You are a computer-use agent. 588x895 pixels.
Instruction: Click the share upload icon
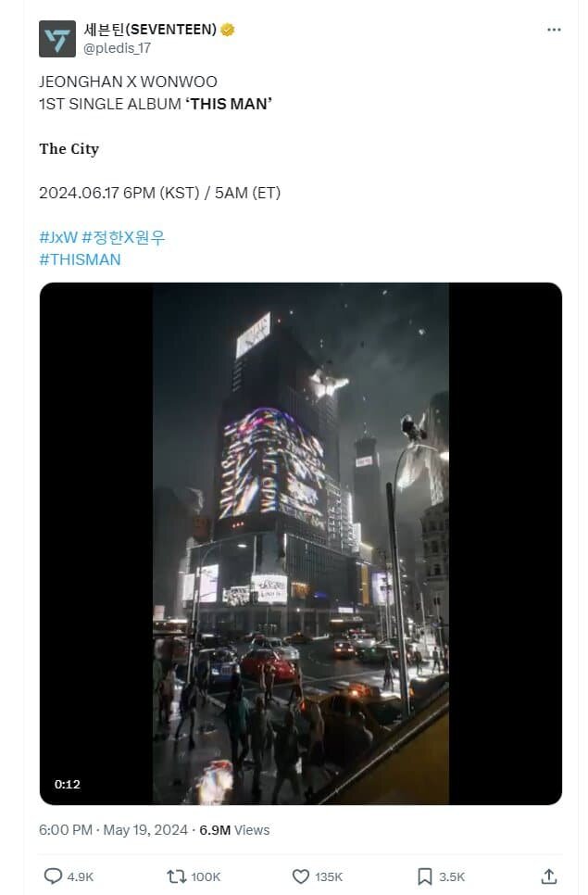click(x=549, y=876)
